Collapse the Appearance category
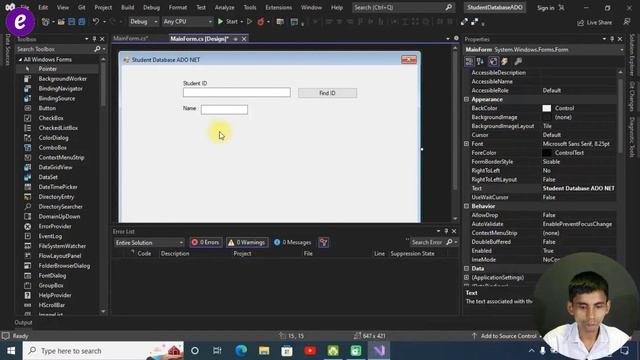 pyautogui.click(x=467, y=100)
